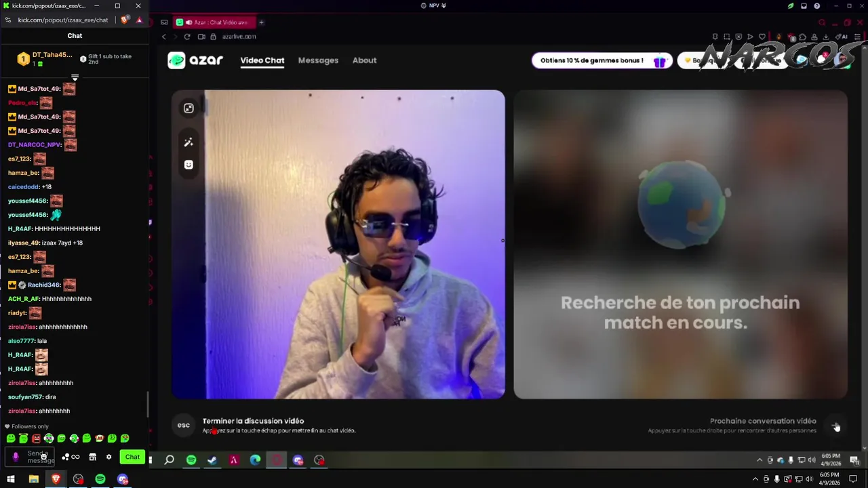Click username caicedodd in chat
868x488 pixels.
(24, 187)
